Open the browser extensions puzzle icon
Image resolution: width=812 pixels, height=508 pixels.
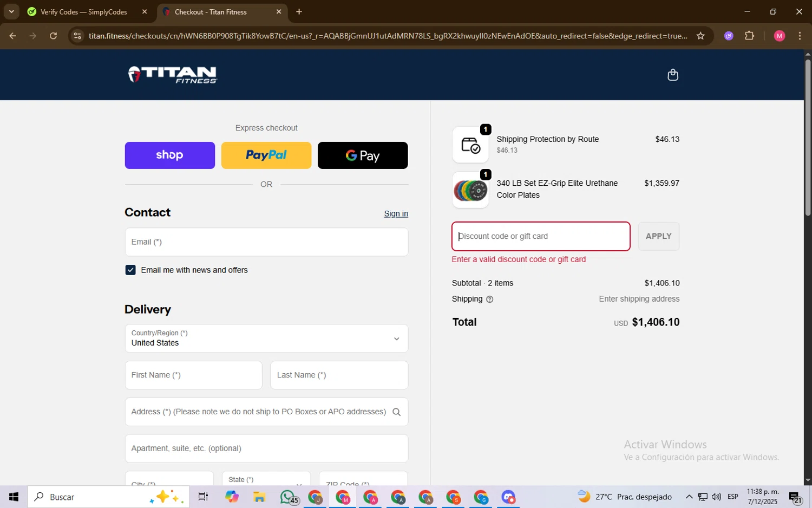click(749, 36)
